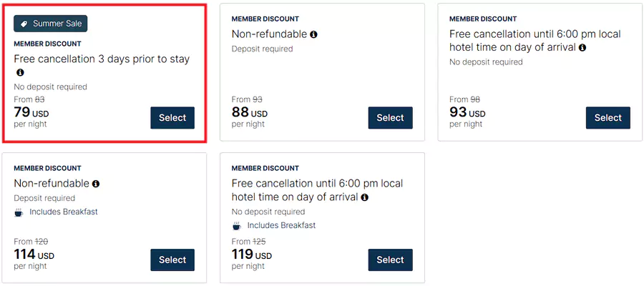Screen dimensions: 644x286
Task: Click "Includes Breakfast" text on 114 USD card
Action: (x=63, y=212)
